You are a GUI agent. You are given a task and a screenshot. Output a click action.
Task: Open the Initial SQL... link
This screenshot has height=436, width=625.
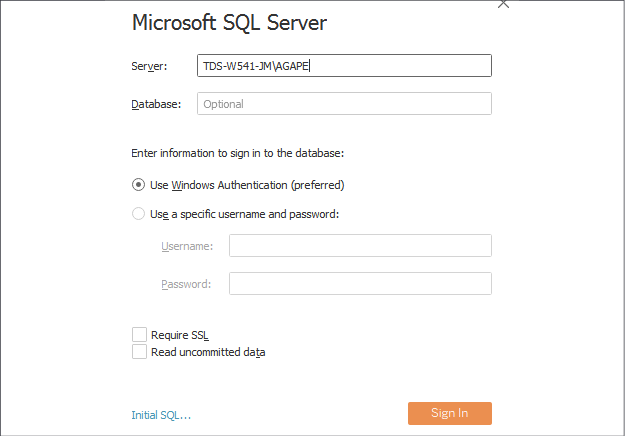(161, 415)
